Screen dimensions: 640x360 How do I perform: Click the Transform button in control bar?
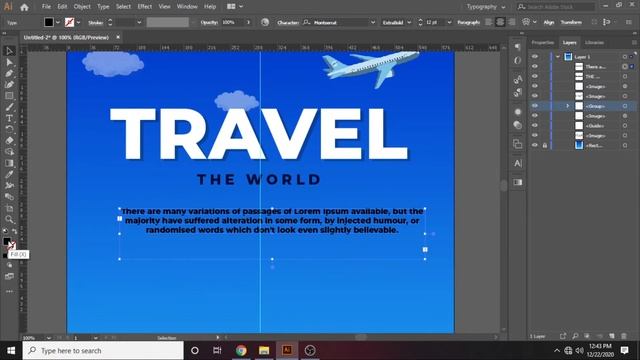point(571,22)
